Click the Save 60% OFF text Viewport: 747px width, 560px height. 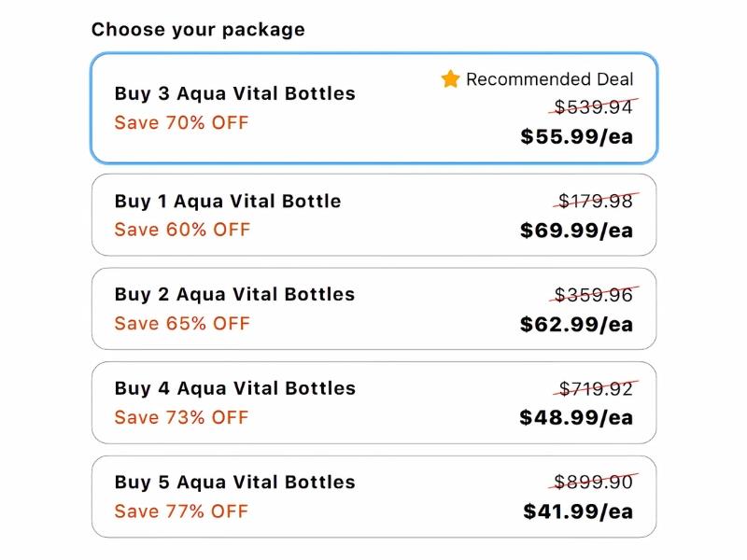click(182, 230)
